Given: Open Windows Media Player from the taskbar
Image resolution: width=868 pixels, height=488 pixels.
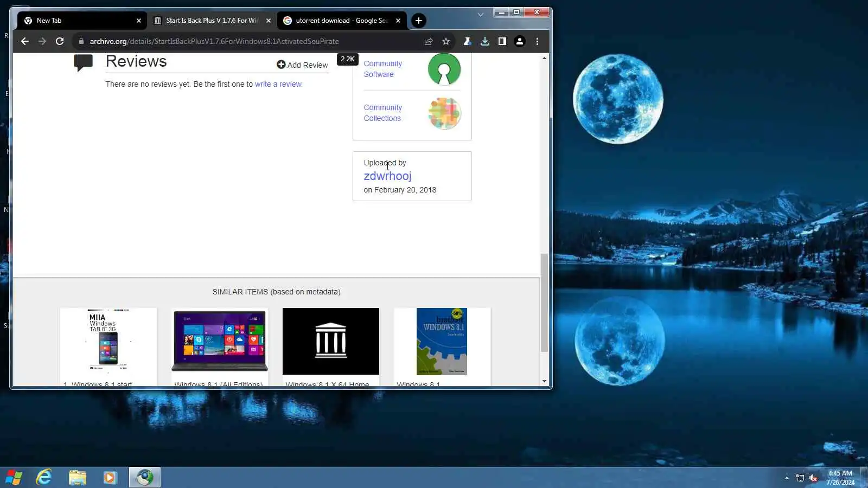Looking at the screenshot, I should [111, 477].
